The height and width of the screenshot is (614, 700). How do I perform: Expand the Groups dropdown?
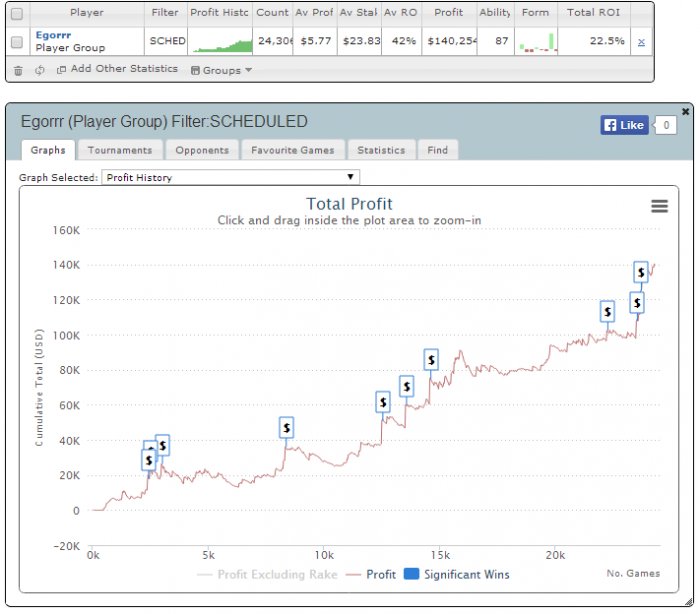point(221,70)
